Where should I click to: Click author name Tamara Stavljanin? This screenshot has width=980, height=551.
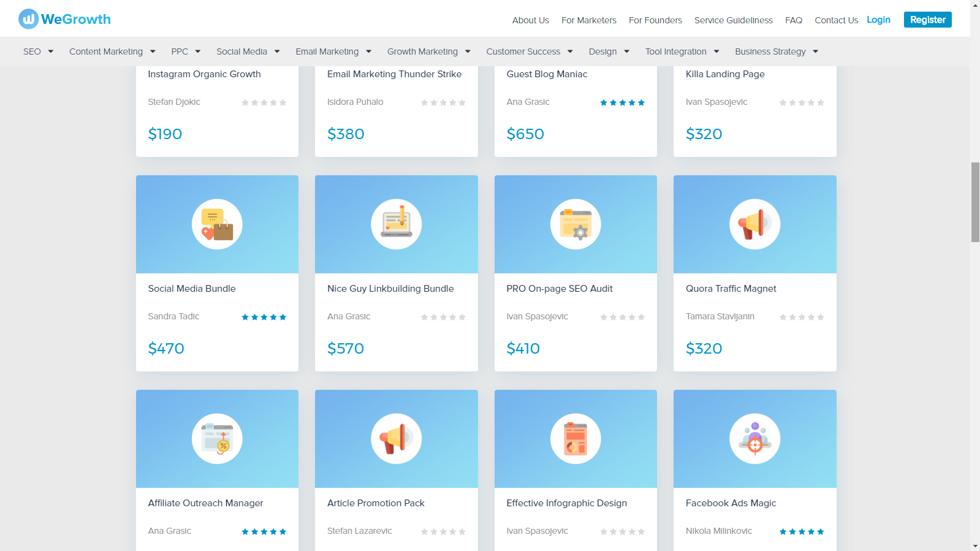[720, 317]
